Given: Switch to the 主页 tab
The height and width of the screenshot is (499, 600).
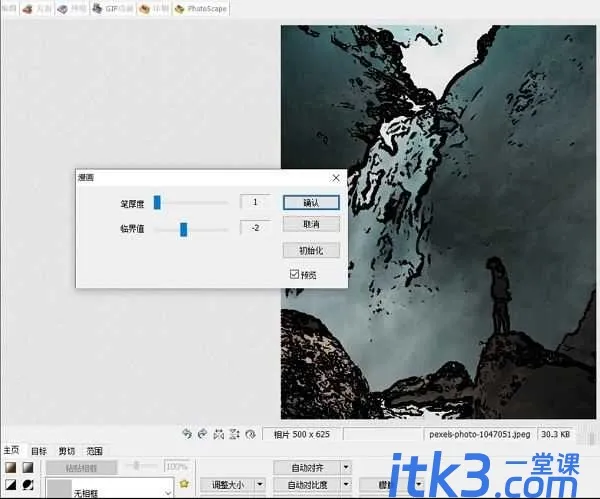Looking at the screenshot, I should click(x=11, y=450).
